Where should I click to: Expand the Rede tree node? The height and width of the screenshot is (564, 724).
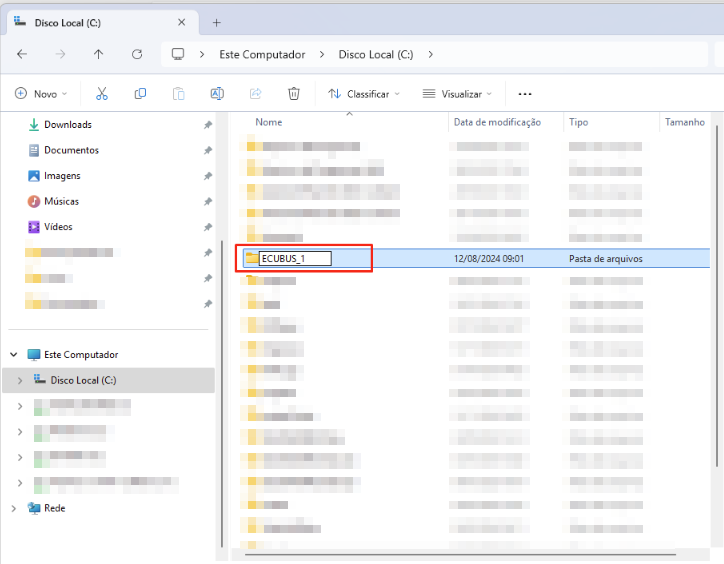point(14,508)
